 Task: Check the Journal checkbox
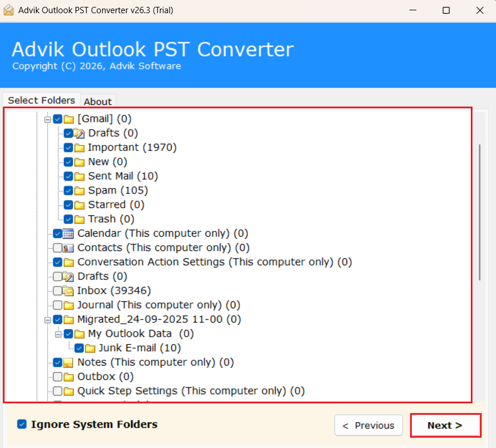point(58,305)
